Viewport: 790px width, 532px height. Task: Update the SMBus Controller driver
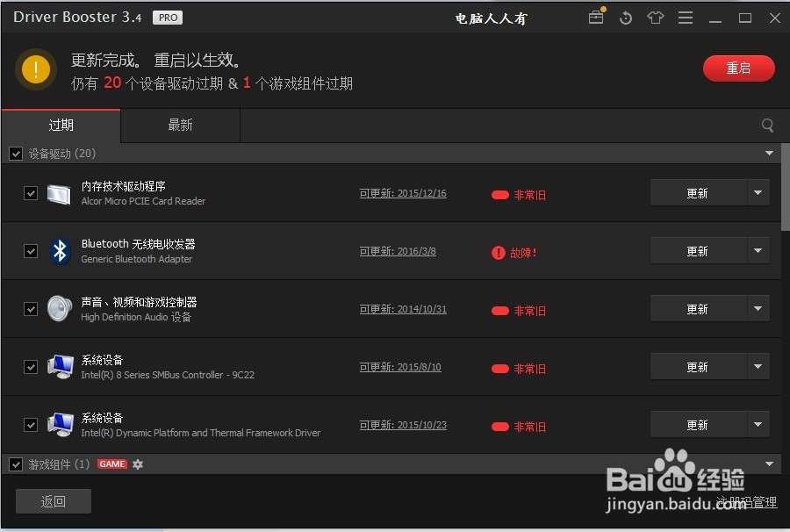coord(699,367)
